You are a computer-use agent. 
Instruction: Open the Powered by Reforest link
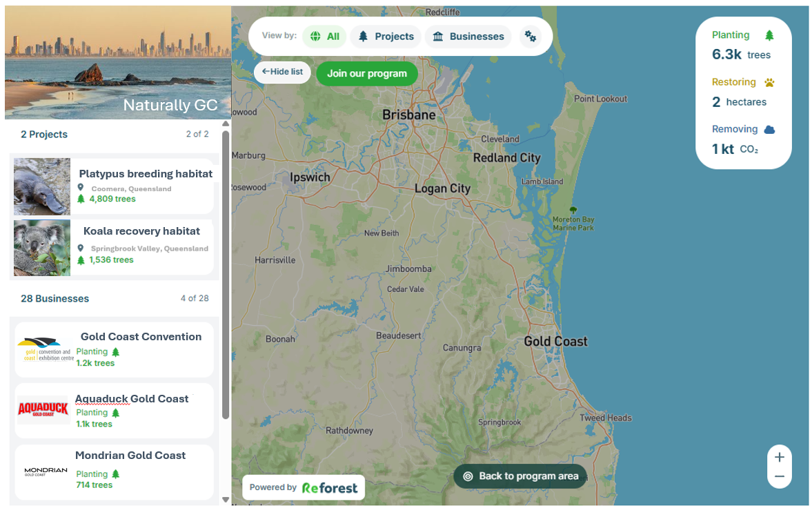(x=304, y=488)
